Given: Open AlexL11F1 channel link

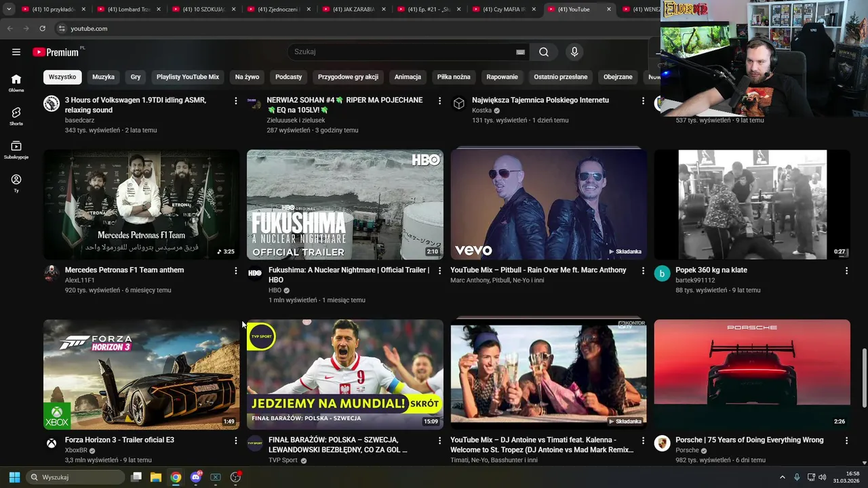Looking at the screenshot, I should click(79, 280).
